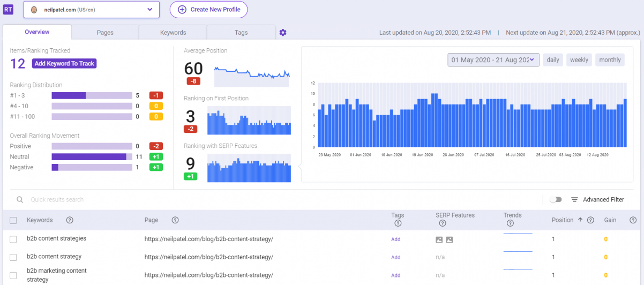This screenshot has height=285, width=644.
Task: Open the 01 May 2020 date range dropdown
Action: click(x=493, y=60)
